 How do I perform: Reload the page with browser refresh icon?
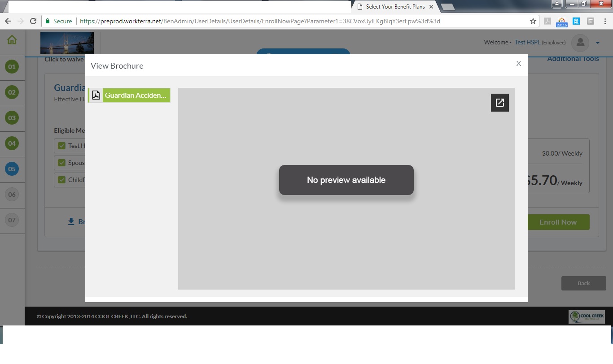(33, 21)
